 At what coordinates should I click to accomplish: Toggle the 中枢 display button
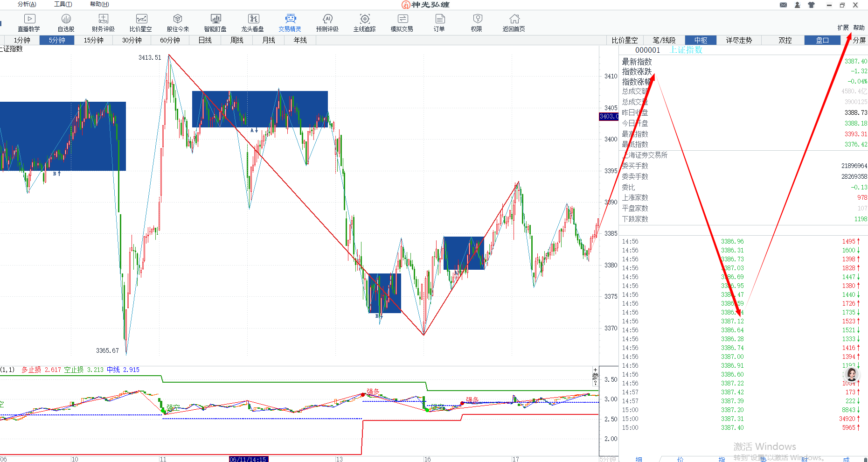click(x=701, y=40)
